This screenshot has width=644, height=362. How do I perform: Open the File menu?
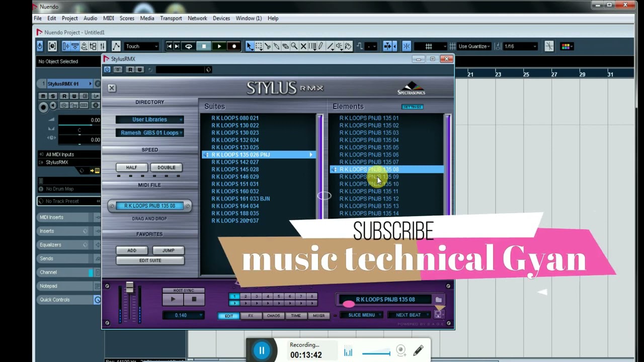(38, 18)
